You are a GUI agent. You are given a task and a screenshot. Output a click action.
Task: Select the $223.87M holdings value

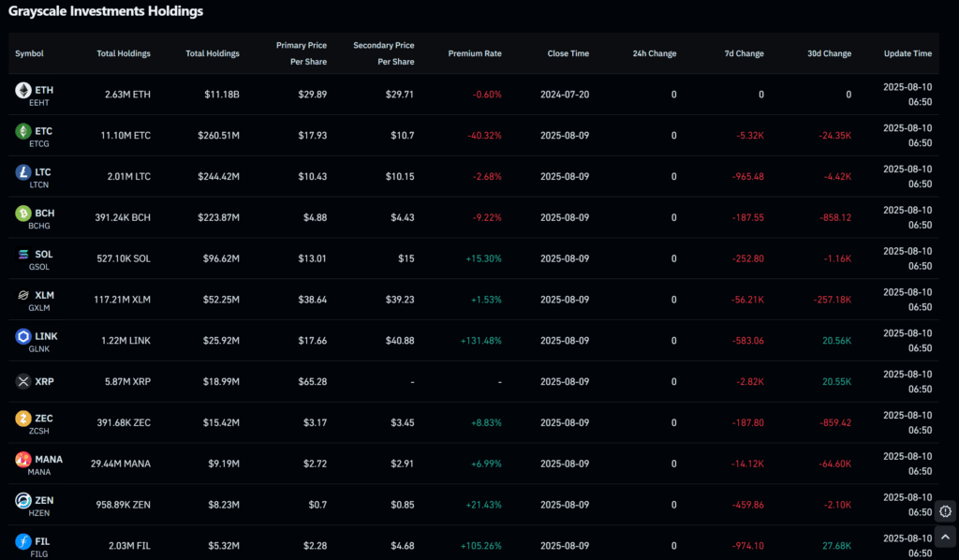pyautogui.click(x=218, y=217)
